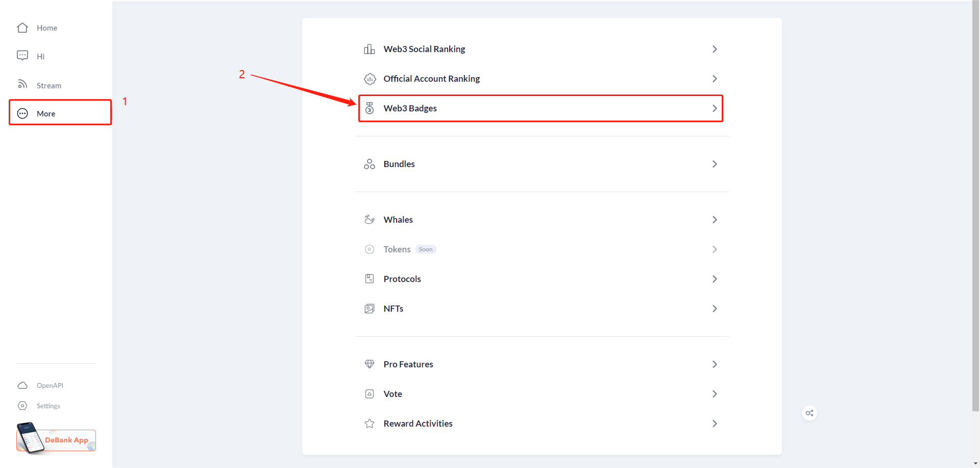
Task: Click the Whales icon
Action: point(370,220)
